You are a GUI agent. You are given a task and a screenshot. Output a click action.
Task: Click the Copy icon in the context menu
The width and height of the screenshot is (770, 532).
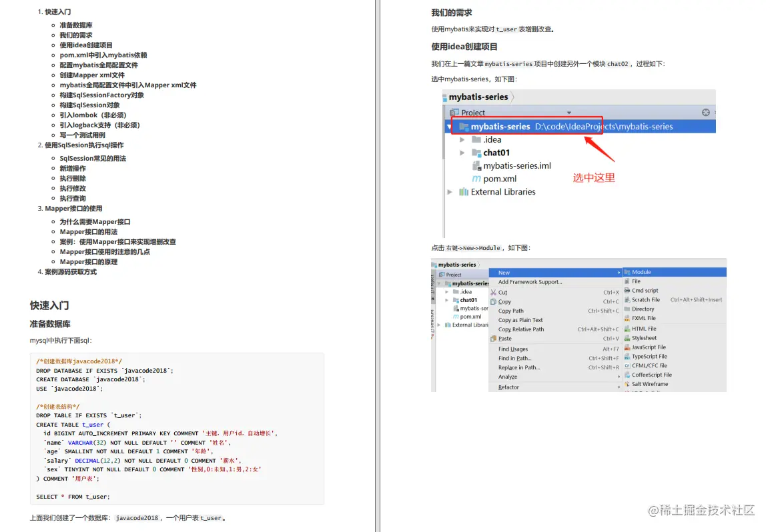point(493,302)
